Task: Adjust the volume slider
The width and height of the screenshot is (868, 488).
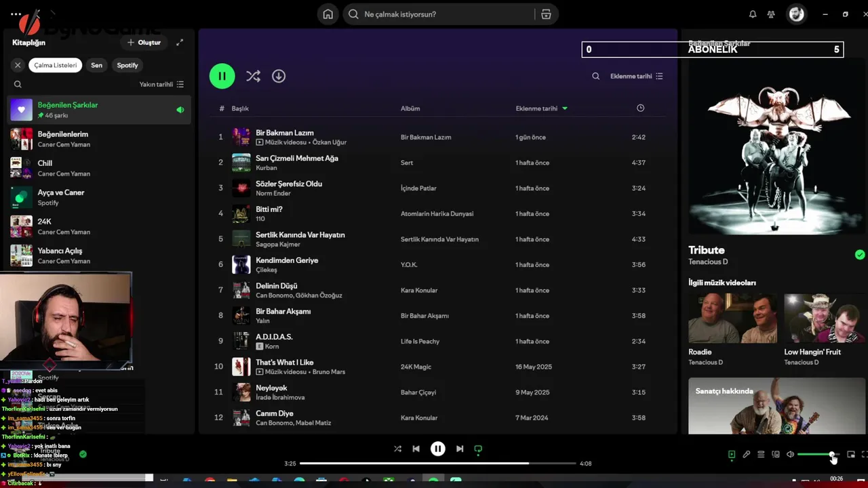Action: 818,454
